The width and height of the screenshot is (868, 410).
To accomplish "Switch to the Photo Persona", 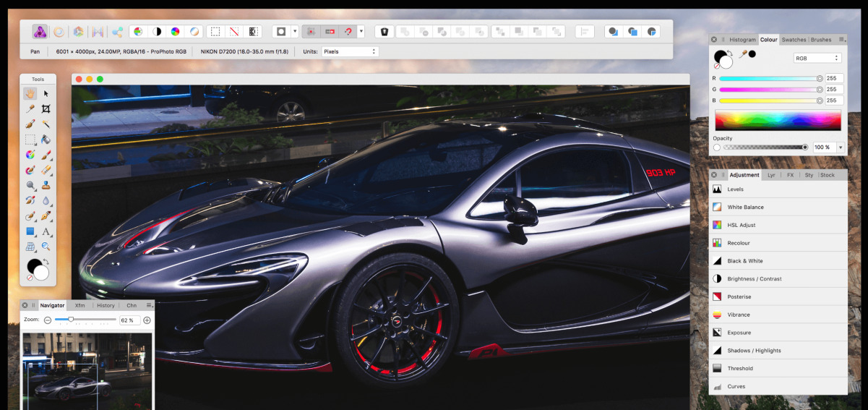I will click(40, 32).
